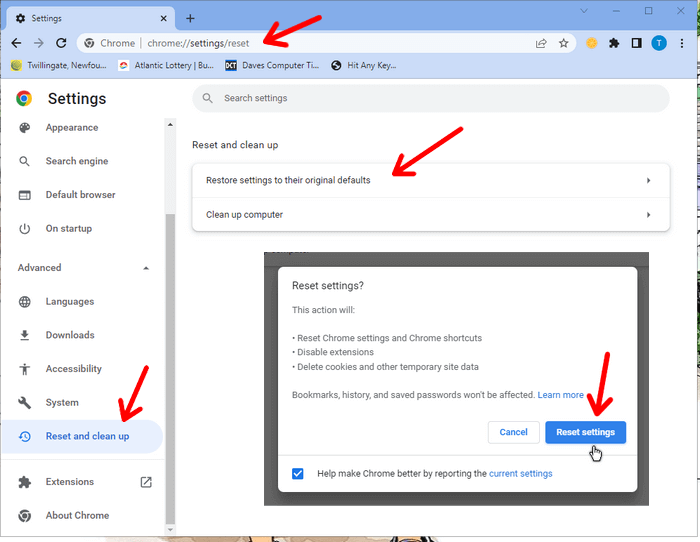Click the browser forward arrow
700x542 pixels.
pyautogui.click(x=39, y=43)
